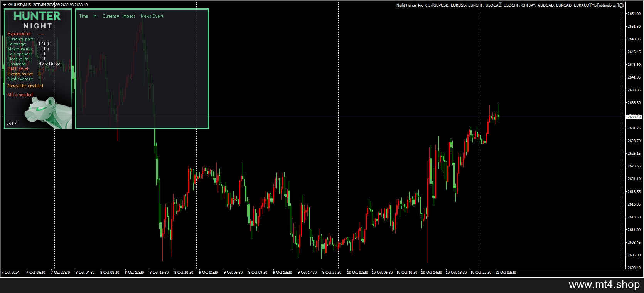Image resolution: width=644 pixels, height=293 pixels.
Task: Select the 'Lots opened:' label
Action: coord(20,54)
